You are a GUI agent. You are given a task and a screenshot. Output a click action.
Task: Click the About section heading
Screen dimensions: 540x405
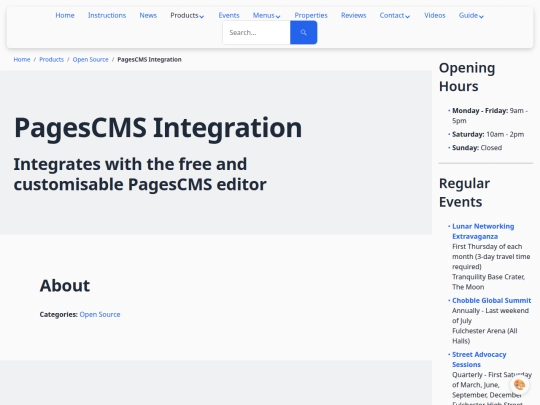click(65, 285)
